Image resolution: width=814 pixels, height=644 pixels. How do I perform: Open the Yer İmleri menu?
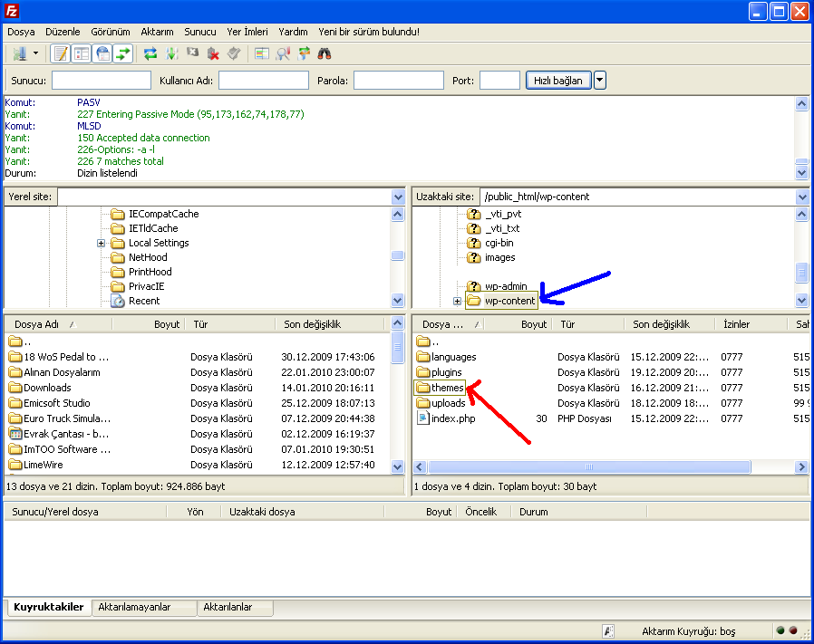click(247, 32)
